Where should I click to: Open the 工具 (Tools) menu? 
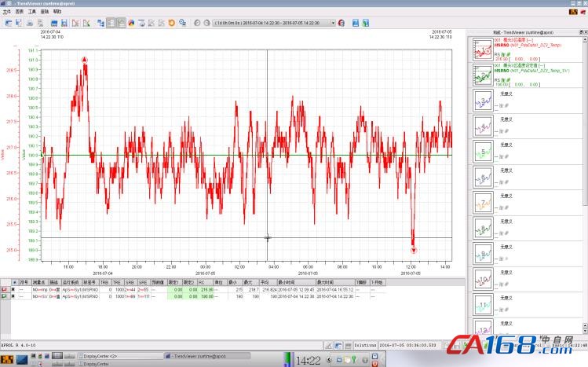(31, 13)
